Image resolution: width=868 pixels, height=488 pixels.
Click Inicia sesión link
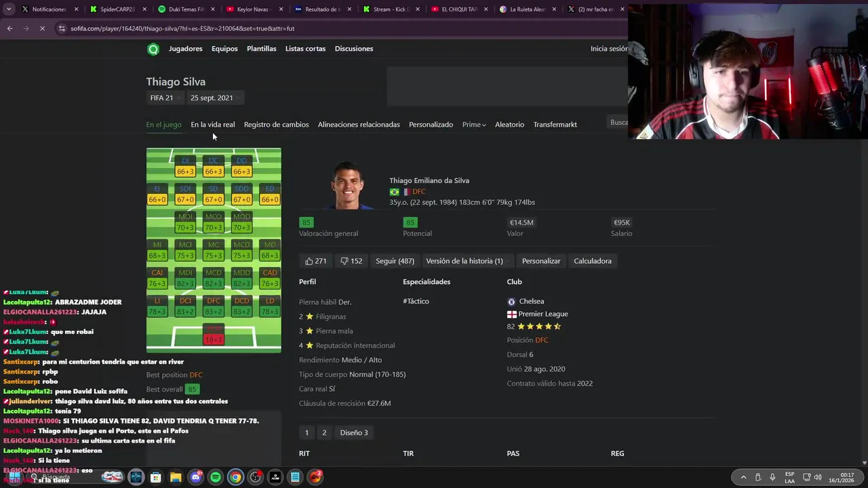[609, 49]
